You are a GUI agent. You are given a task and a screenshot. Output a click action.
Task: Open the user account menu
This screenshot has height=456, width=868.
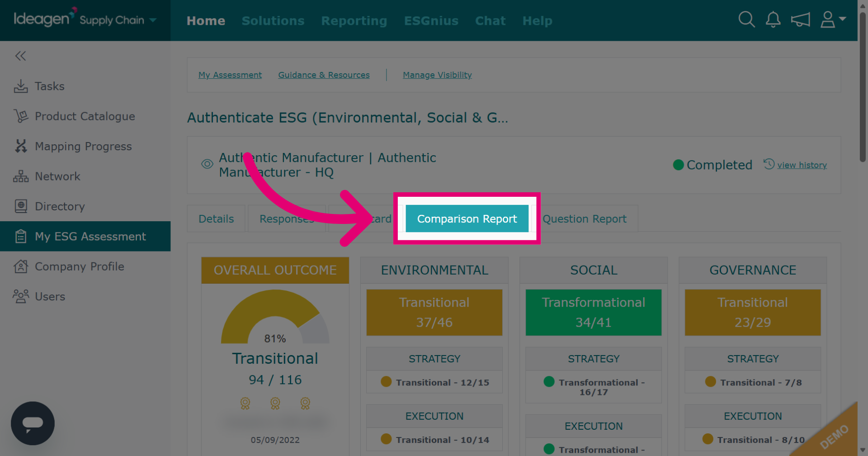click(x=833, y=19)
